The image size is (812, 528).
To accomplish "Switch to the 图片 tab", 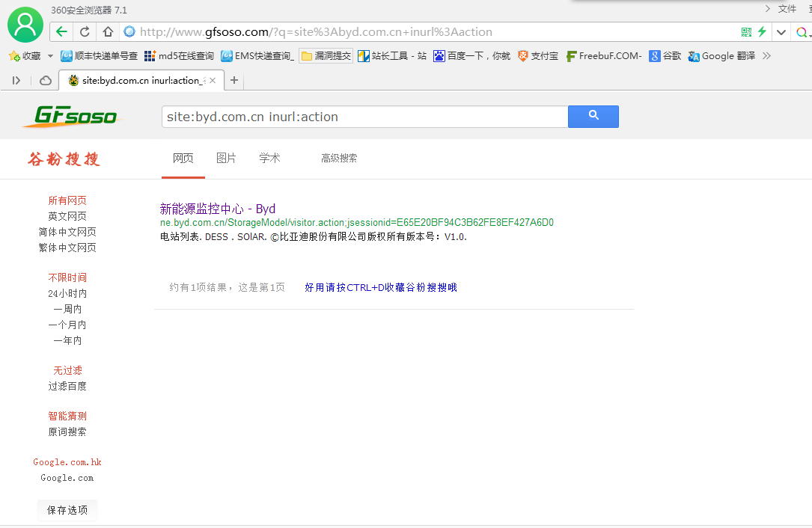I will coord(226,159).
